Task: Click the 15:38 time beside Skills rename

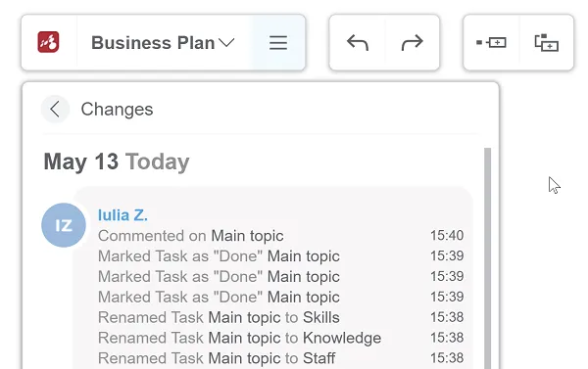Action: pos(447,317)
